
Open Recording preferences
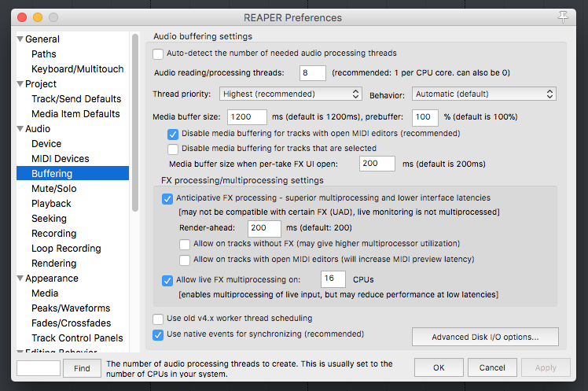click(x=53, y=234)
